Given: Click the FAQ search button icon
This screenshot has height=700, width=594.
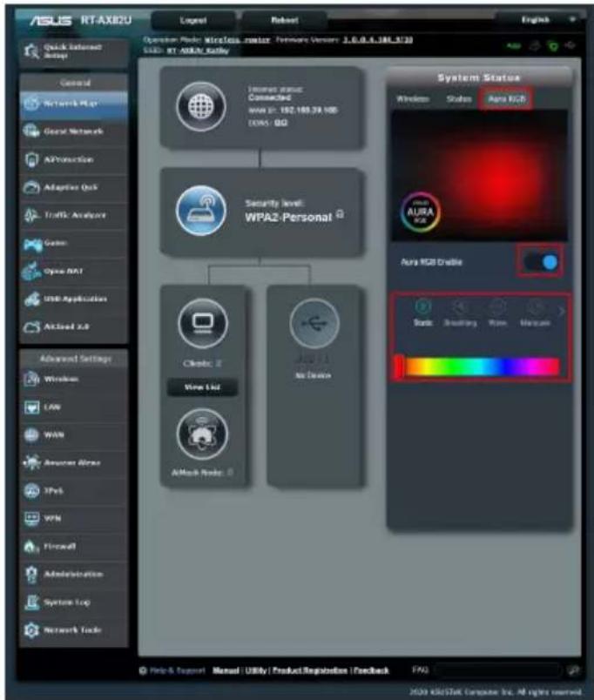Looking at the screenshot, I should tap(573, 670).
